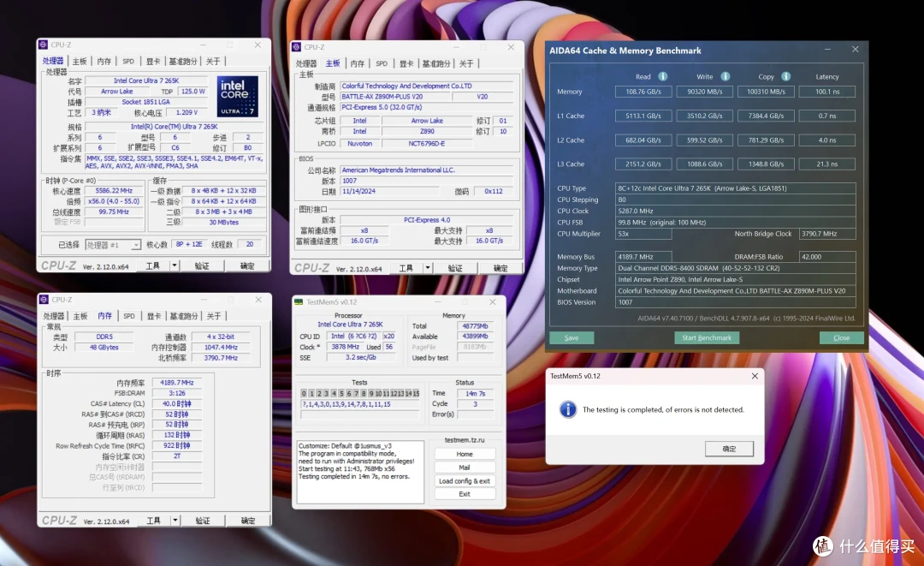924x566 pixels.
Task: Expand the 工具 dropdown arrow in the mainboard CPU-Z window
Action: coord(428,268)
